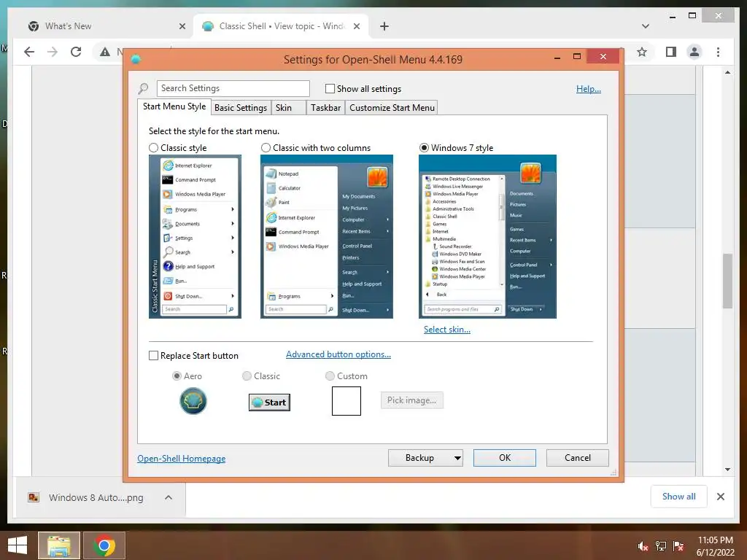
Task: Click the downloaded PNG file icon
Action: [34, 497]
